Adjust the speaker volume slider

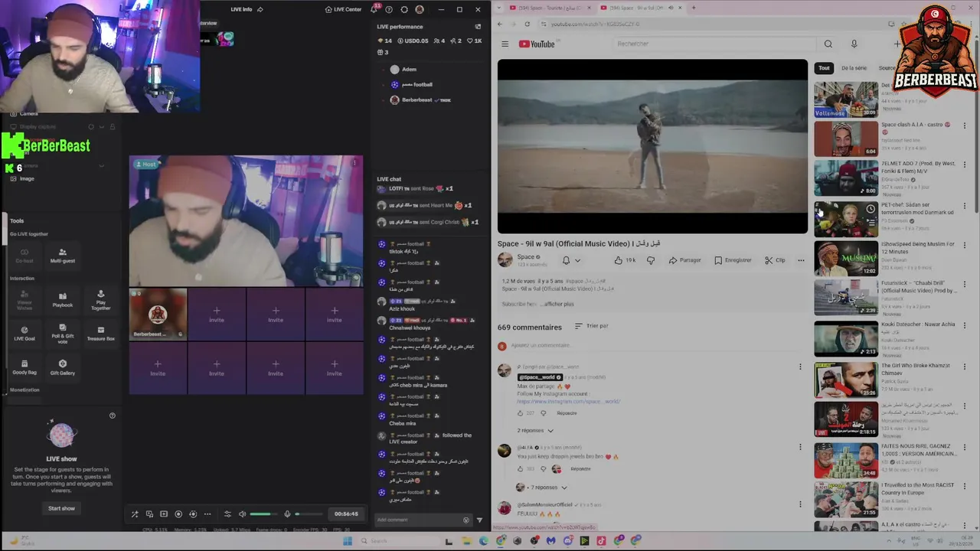point(264,514)
